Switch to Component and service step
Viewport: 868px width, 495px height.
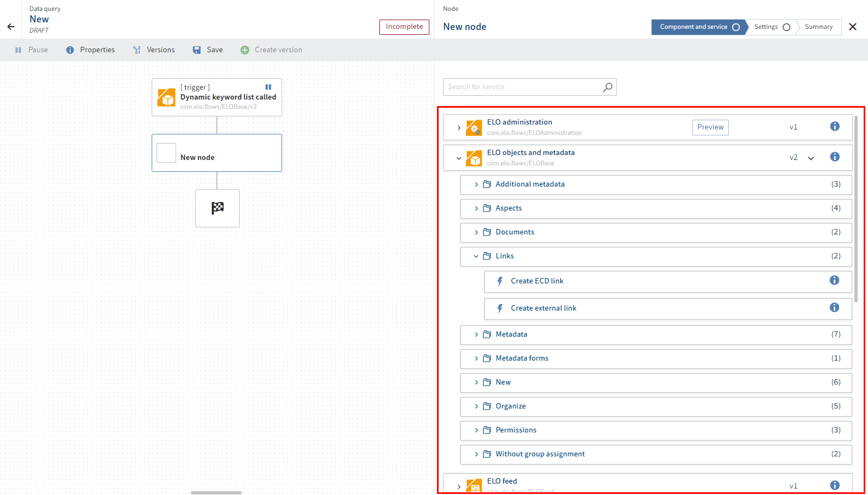pos(699,27)
